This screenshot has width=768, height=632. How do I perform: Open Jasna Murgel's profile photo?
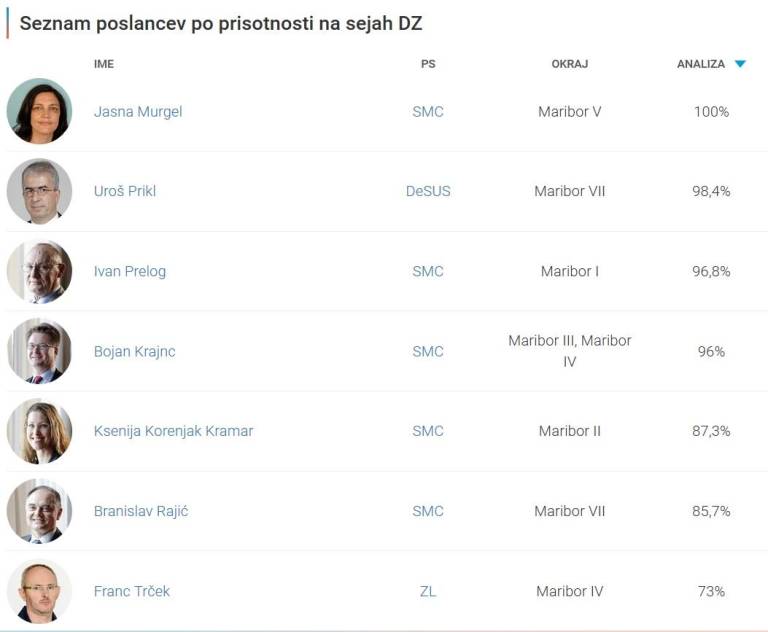(x=39, y=111)
